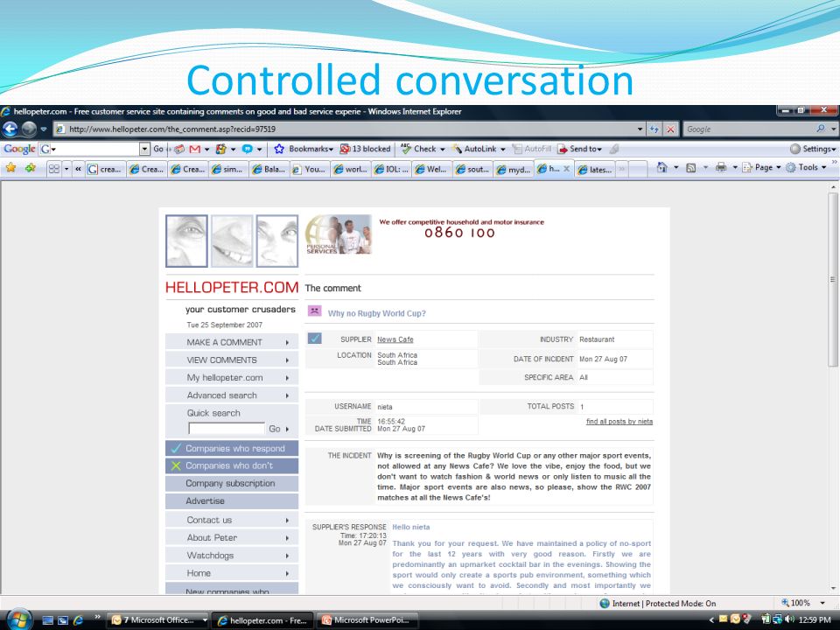Expand recent pages dropdown next to Forward
This screenshot has width=840, height=630.
[44, 129]
